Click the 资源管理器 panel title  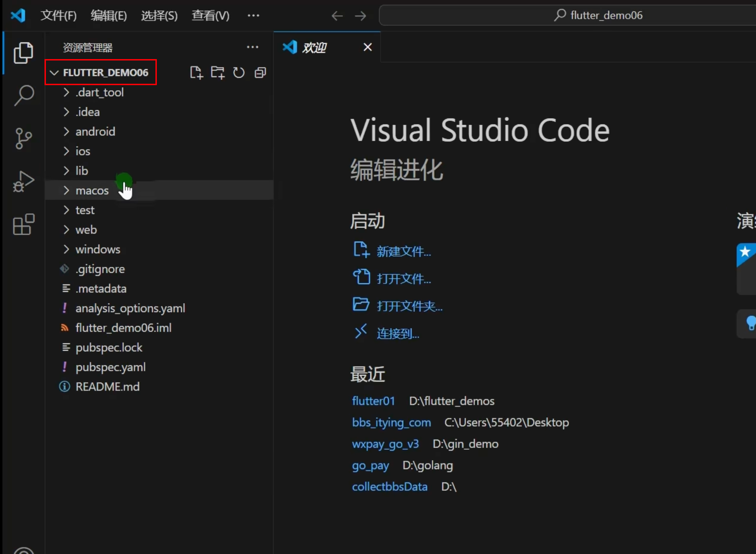[88, 48]
